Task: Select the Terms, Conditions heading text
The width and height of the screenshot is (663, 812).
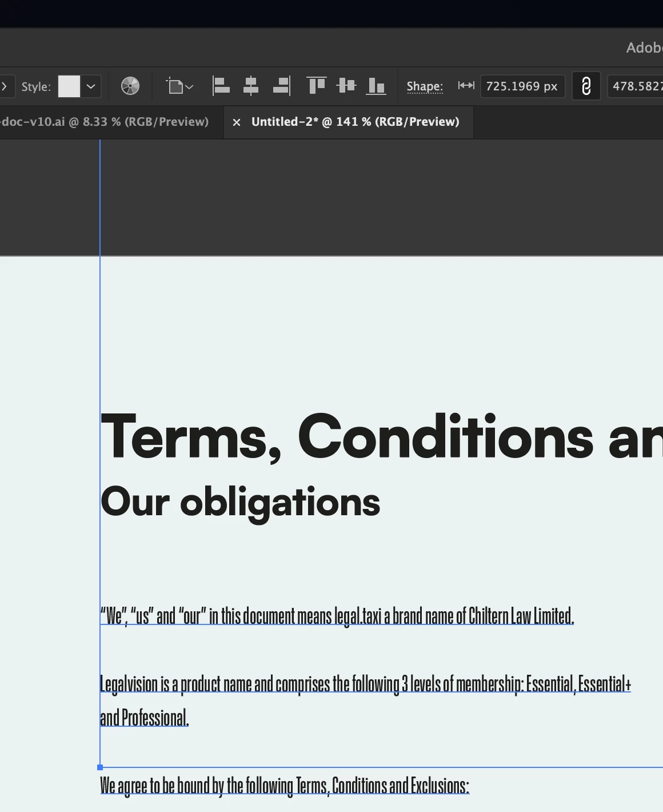Action: click(x=381, y=437)
